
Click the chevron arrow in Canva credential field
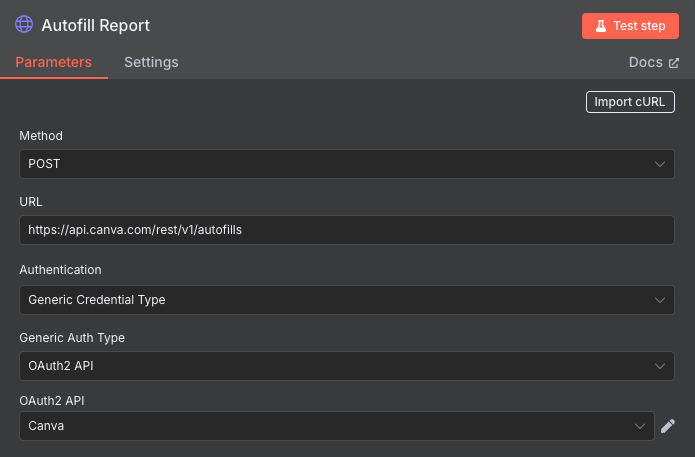[x=640, y=426]
